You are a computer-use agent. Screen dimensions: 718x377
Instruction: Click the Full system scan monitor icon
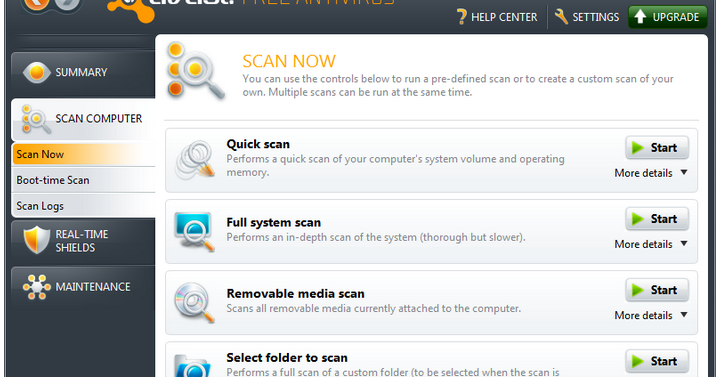[194, 231]
